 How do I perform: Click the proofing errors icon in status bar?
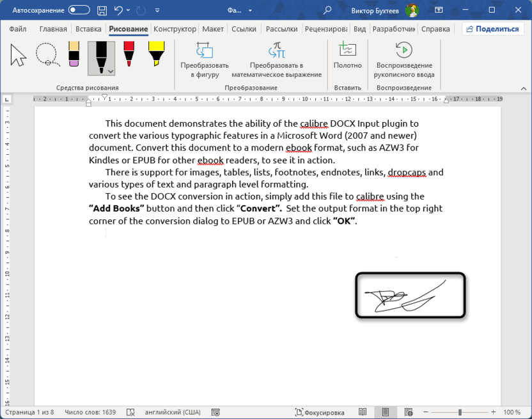[x=130, y=413]
